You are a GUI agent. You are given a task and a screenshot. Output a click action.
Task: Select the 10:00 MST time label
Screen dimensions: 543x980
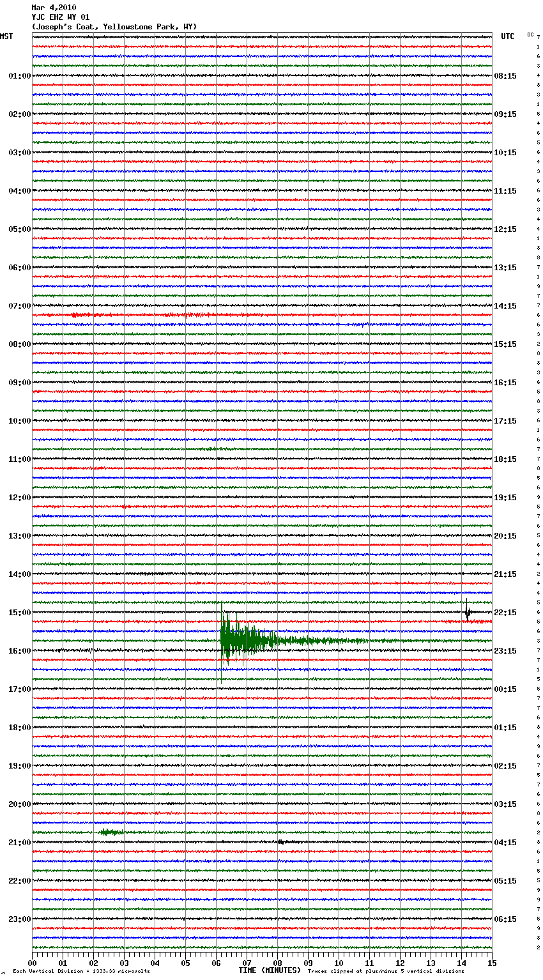pyautogui.click(x=20, y=421)
